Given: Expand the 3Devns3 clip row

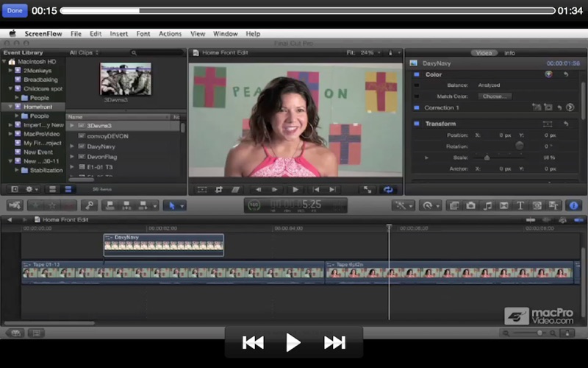Looking at the screenshot, I should (x=71, y=125).
